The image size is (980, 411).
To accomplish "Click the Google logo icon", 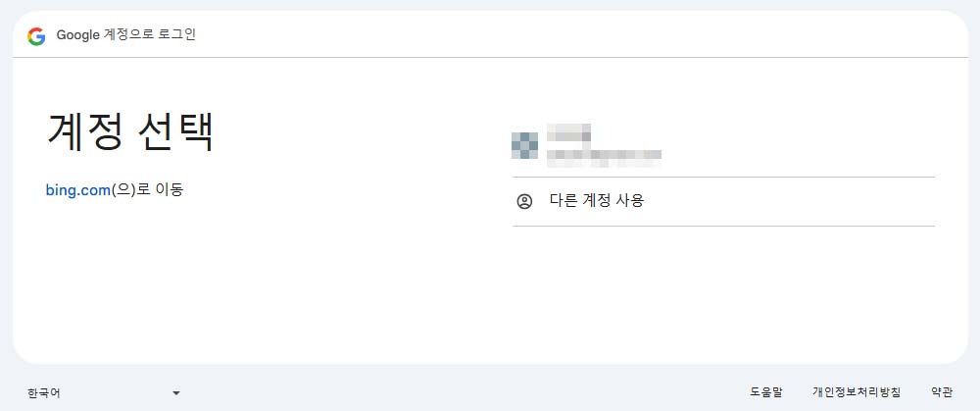I will tap(36, 36).
